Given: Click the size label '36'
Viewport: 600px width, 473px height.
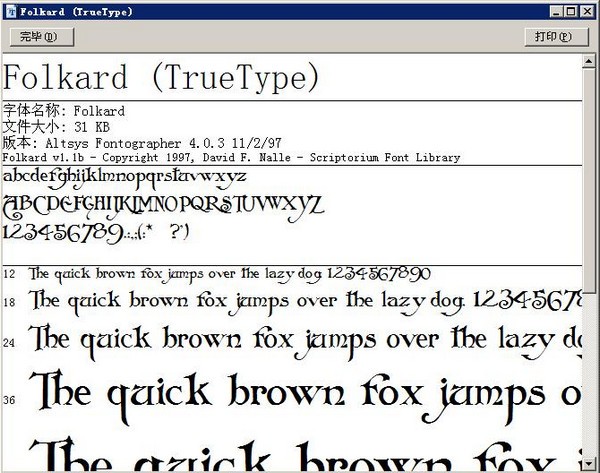Looking at the screenshot, I should 9,400.
